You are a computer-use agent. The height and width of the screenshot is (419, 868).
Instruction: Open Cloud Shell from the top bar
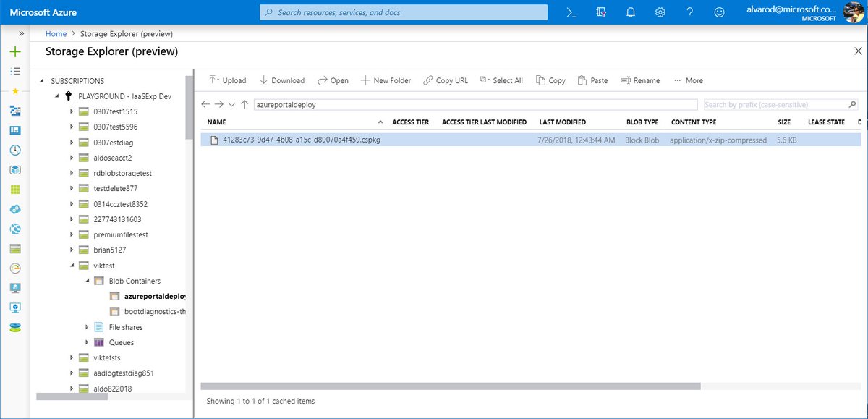pos(571,12)
